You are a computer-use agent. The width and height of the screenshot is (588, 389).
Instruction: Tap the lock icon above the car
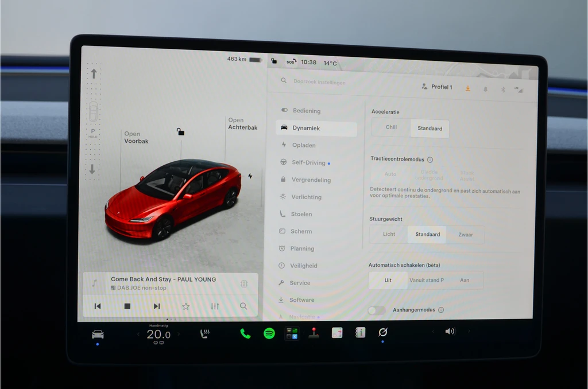point(180,131)
